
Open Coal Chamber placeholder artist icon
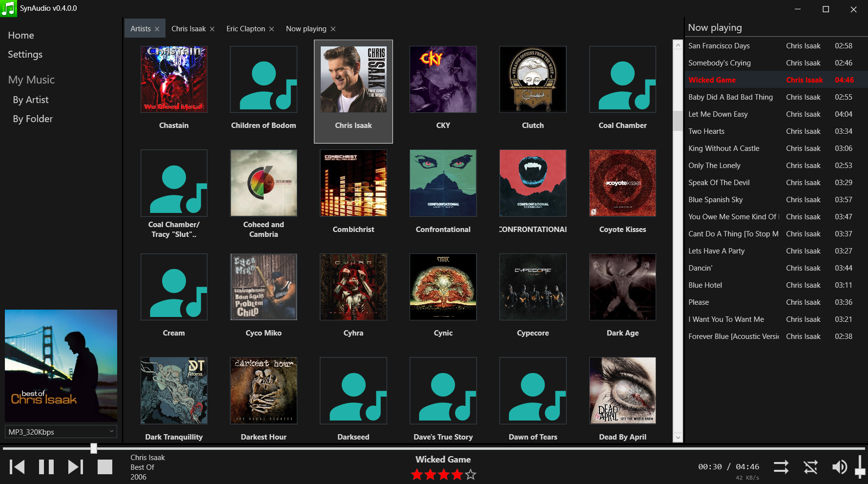coord(623,79)
